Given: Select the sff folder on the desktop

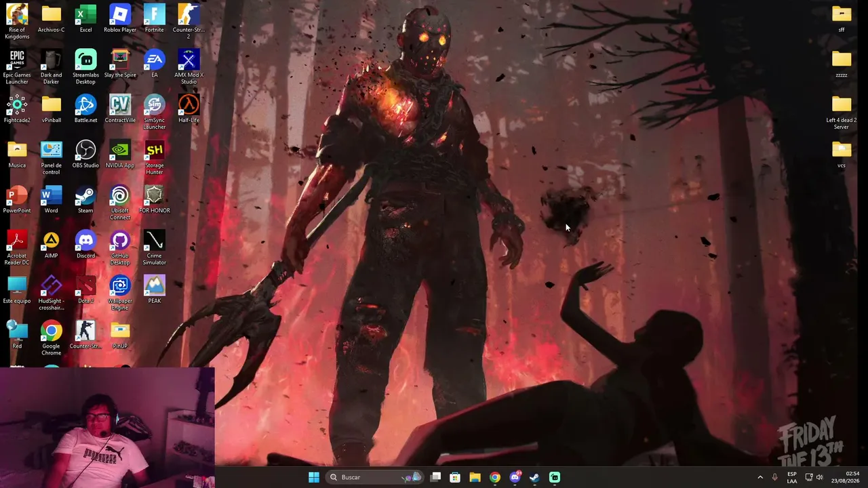Looking at the screenshot, I should (842, 18).
